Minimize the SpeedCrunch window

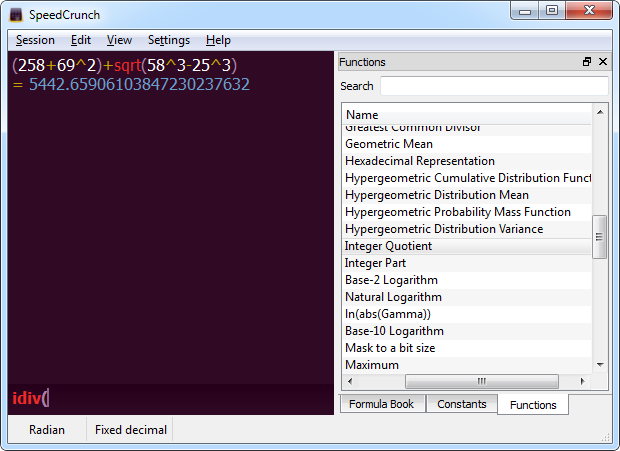coord(525,11)
